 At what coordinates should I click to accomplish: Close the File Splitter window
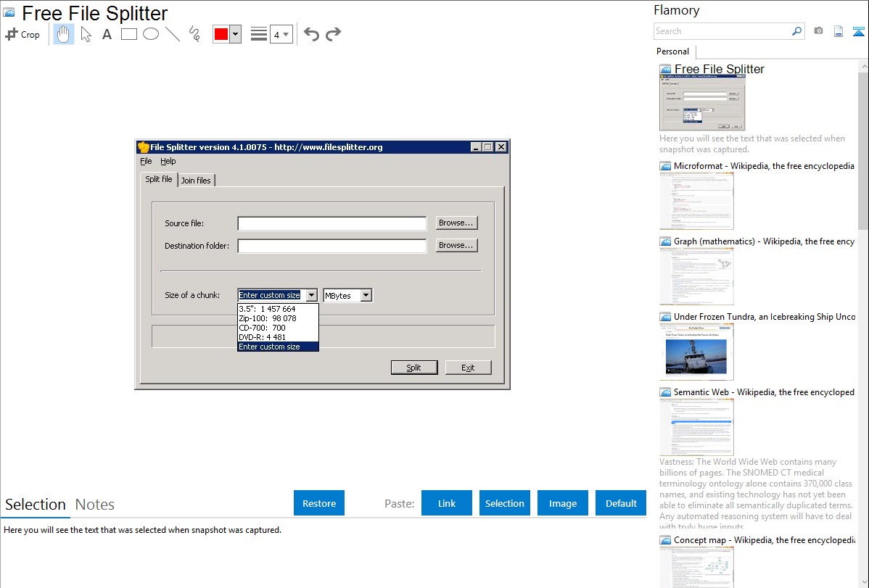point(501,147)
